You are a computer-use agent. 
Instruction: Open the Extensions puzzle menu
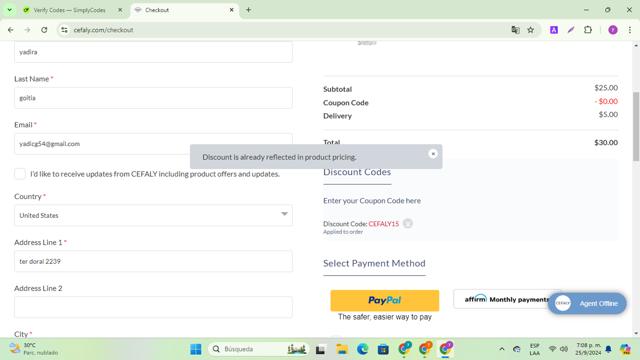(x=588, y=30)
